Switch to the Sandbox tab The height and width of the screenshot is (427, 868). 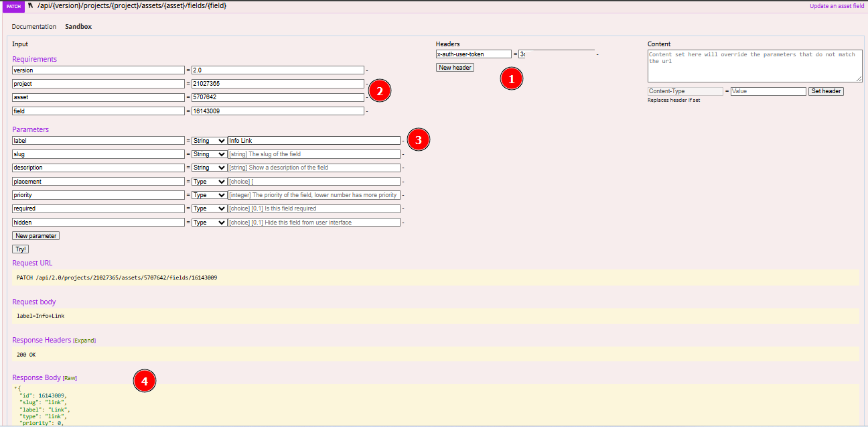pyautogui.click(x=78, y=27)
